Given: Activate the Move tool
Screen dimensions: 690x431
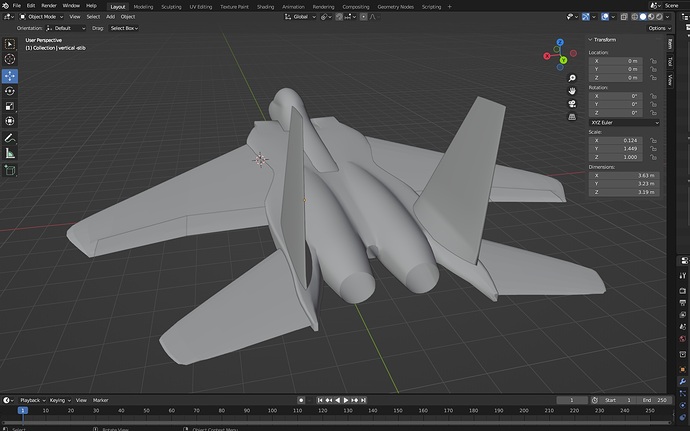Looking at the screenshot, I should pos(10,76).
